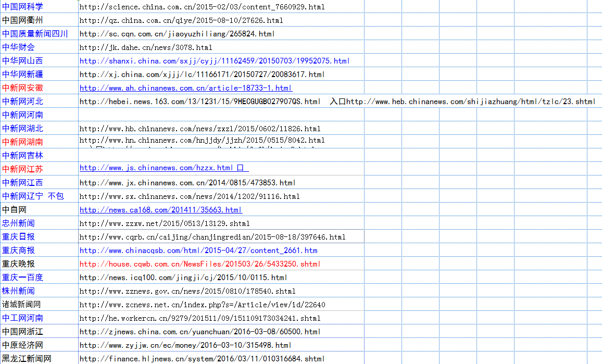Select the 中华财会 cell
Image resolution: width=602 pixels, height=364 pixels.
pos(39,47)
